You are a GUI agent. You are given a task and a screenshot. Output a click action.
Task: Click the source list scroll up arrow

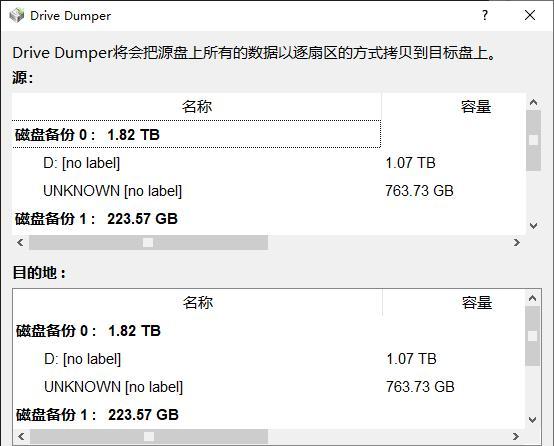534,103
